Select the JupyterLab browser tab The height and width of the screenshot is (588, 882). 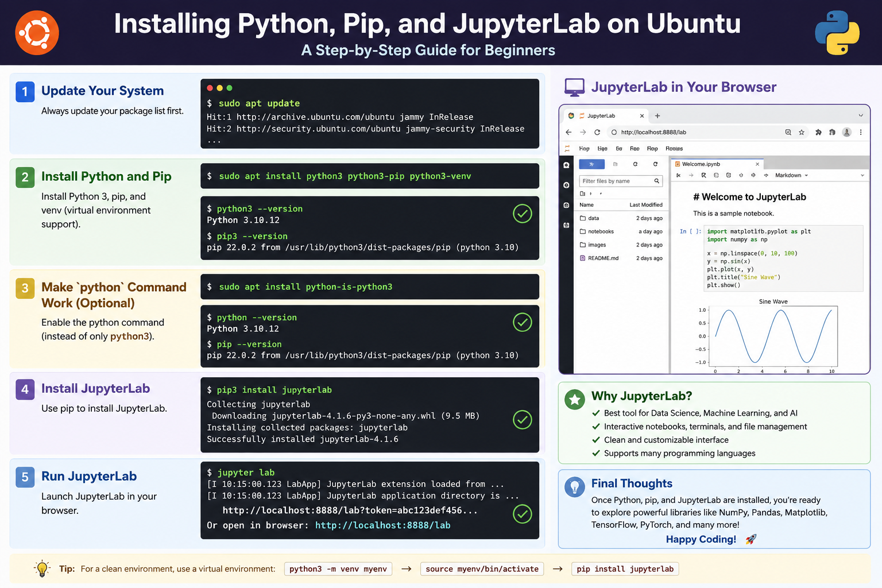[607, 115]
